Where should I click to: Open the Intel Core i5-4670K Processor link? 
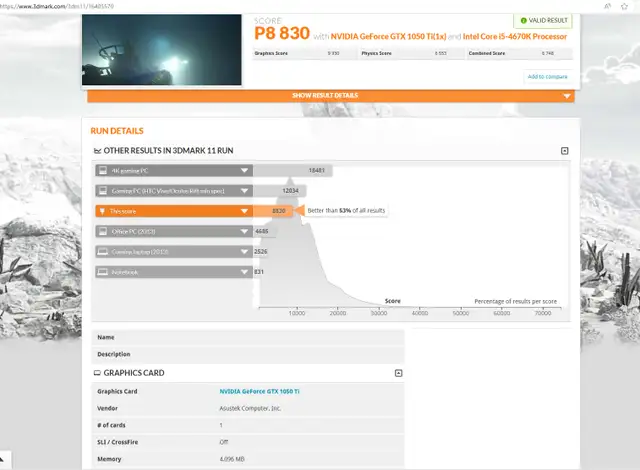515,36
